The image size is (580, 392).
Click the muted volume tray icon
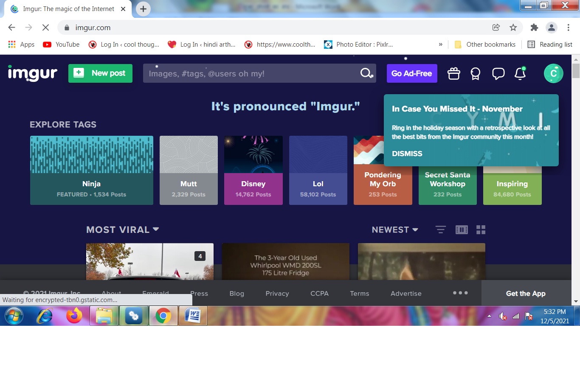coord(503,316)
